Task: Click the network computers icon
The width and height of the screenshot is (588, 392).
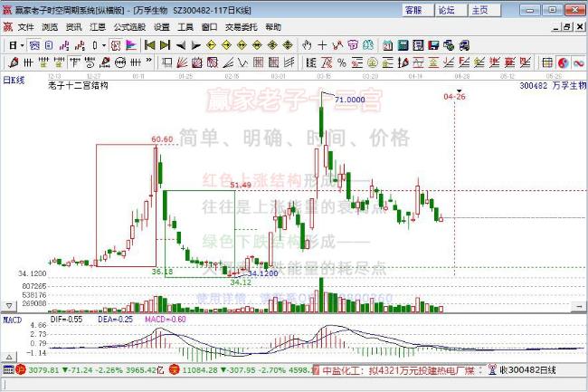Action: tap(449, 45)
